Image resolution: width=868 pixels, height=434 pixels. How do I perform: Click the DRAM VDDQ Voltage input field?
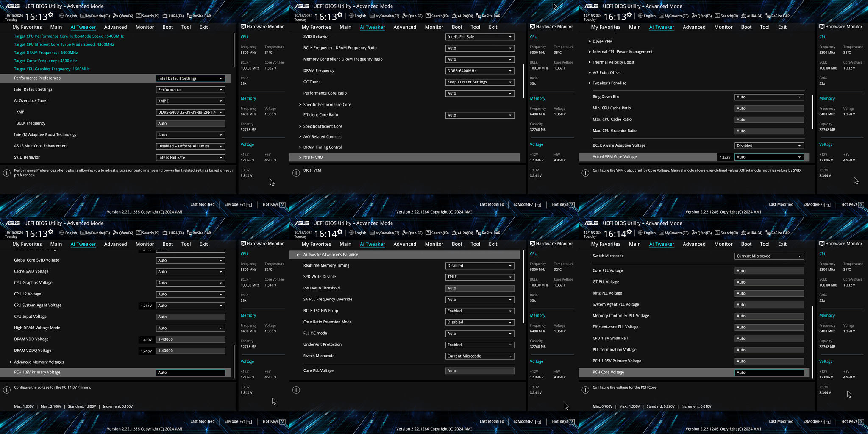(190, 351)
